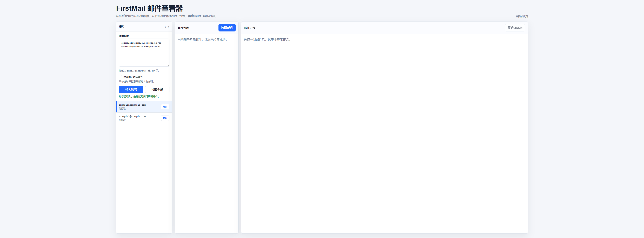Show the 原始 JSON view
The image size is (644, 238).
(515, 28)
